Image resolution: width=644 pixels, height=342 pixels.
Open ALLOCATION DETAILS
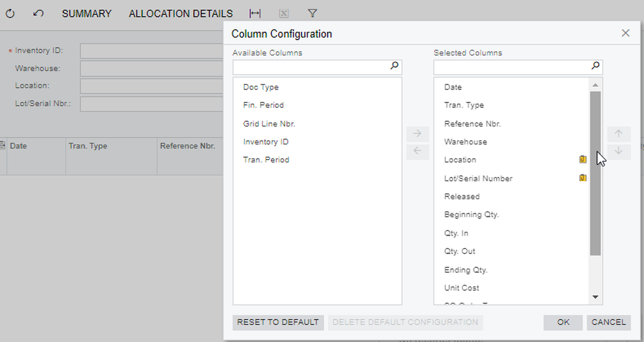(x=180, y=14)
